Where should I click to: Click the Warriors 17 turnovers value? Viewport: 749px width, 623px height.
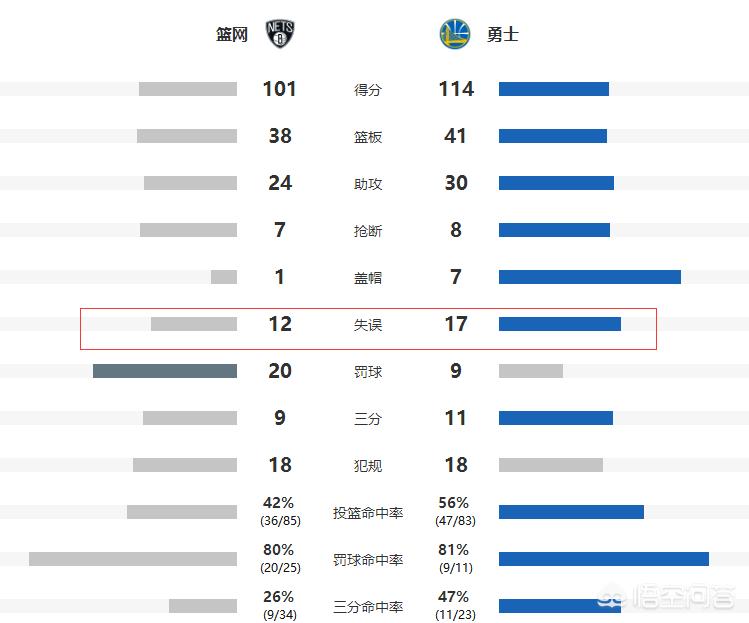[456, 324]
